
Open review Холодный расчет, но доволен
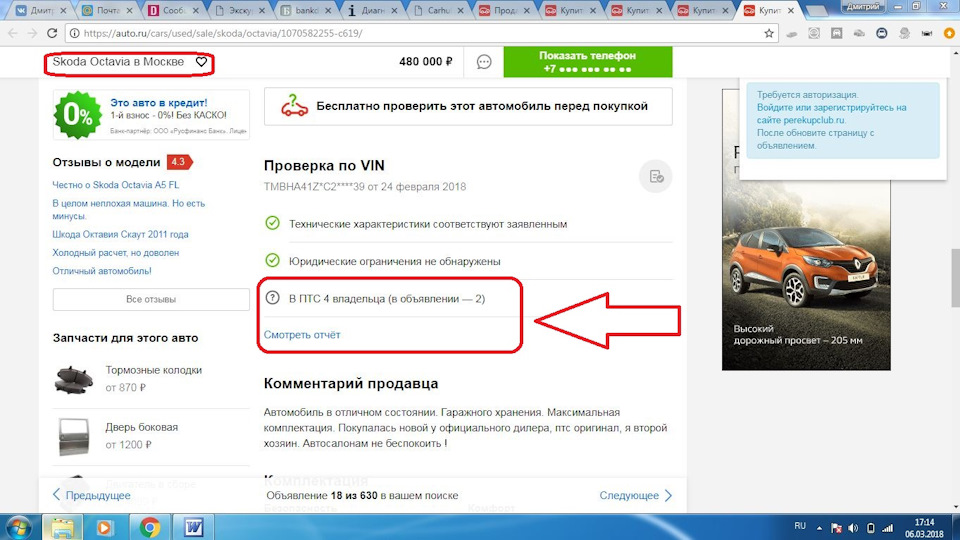116,253
